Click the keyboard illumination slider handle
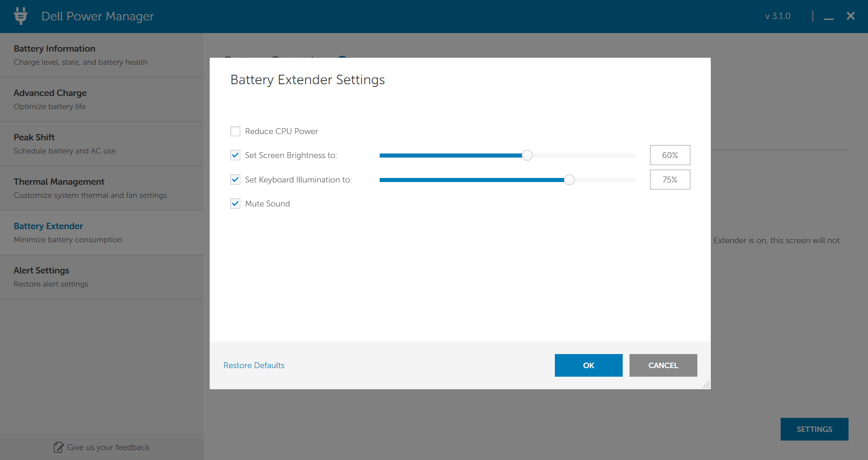 click(569, 180)
